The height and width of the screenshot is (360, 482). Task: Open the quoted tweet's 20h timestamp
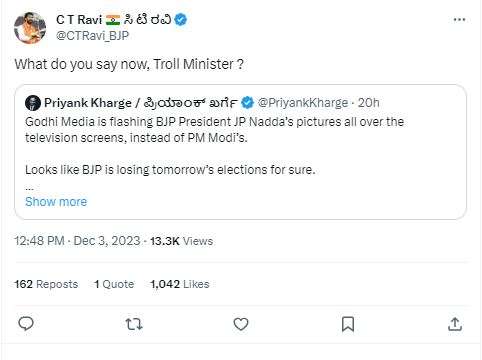pos(369,103)
